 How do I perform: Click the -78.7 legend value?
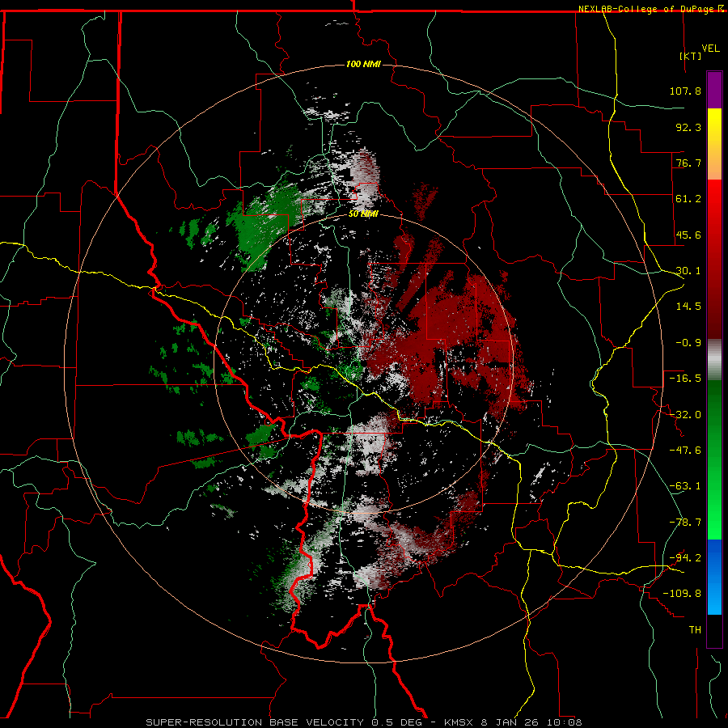(685, 523)
